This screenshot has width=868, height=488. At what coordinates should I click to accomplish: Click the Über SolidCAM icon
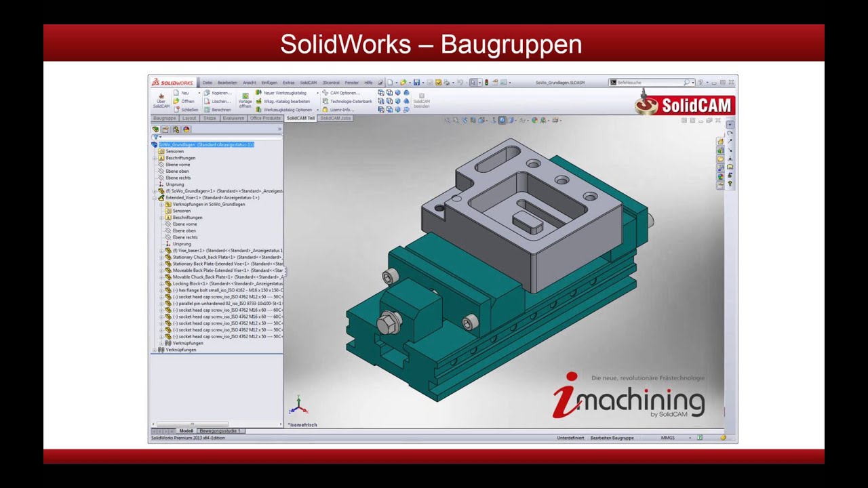[x=161, y=97]
